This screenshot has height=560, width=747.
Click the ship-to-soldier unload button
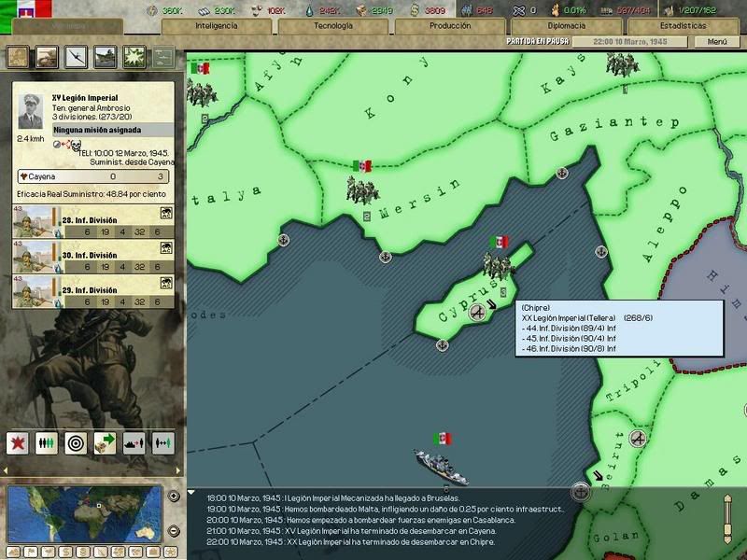tap(134, 443)
